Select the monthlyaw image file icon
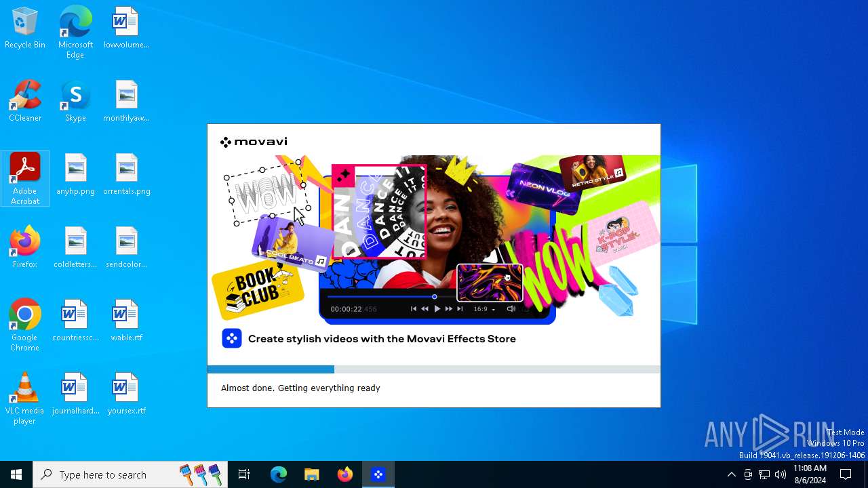 pos(126,102)
